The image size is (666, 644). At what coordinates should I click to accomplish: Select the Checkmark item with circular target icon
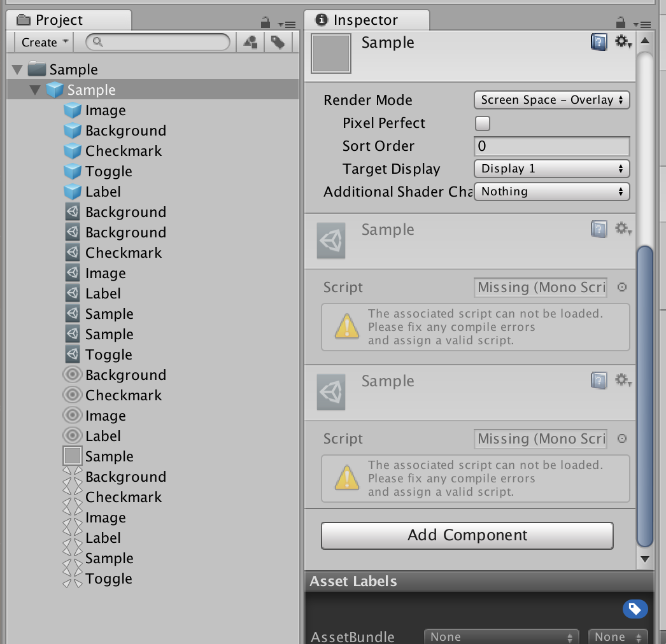click(x=112, y=395)
